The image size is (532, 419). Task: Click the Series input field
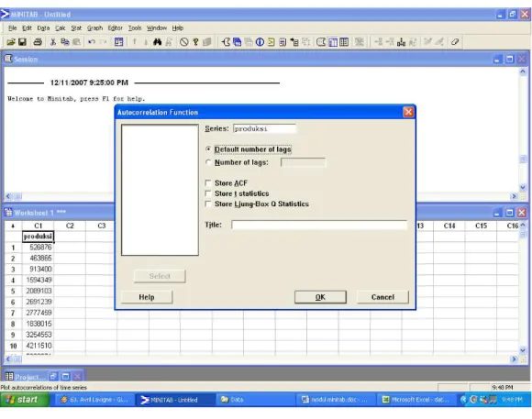pos(264,128)
